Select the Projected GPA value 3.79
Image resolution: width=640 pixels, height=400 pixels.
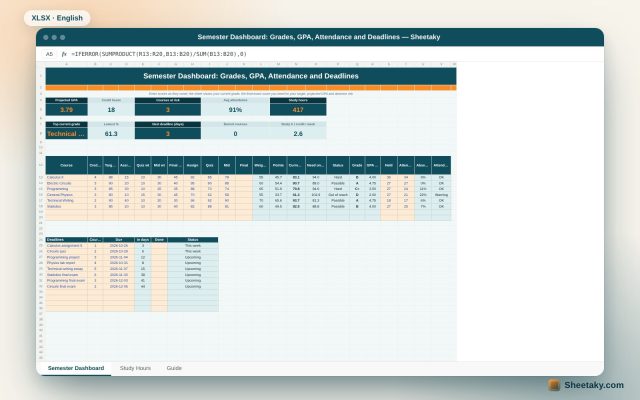(67, 109)
